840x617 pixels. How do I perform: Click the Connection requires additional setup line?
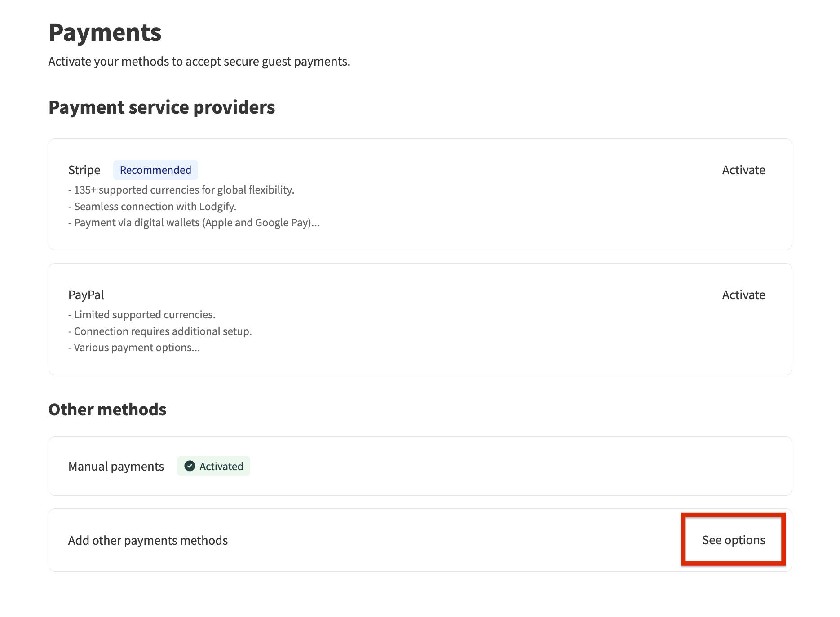click(x=160, y=331)
